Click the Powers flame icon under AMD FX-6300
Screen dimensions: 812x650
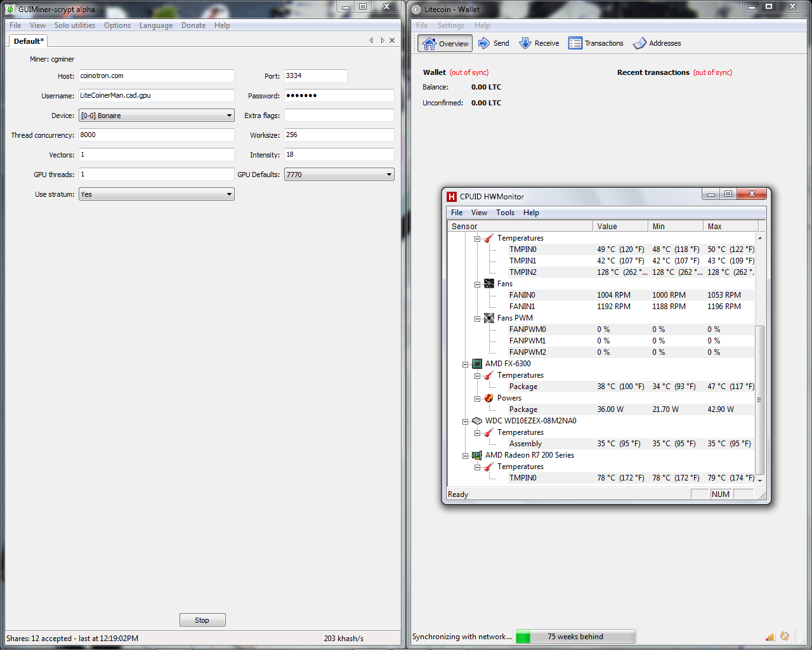(x=489, y=398)
